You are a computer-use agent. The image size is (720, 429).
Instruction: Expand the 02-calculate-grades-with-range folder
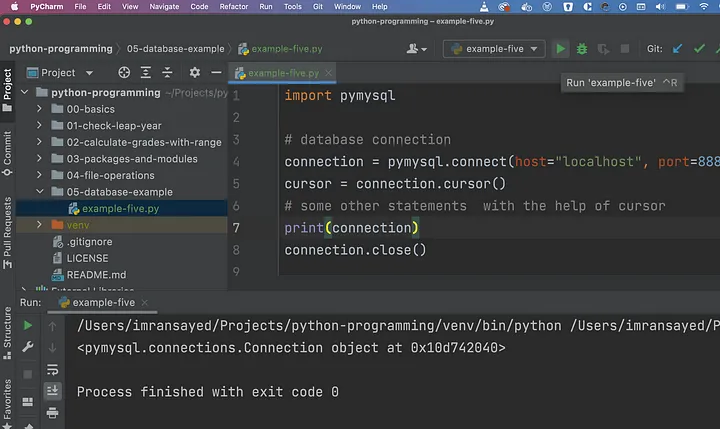pyautogui.click(x=39, y=142)
